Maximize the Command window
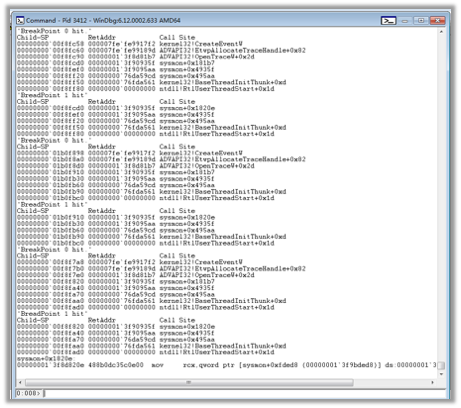This screenshot has width=461, height=408. (421, 21)
